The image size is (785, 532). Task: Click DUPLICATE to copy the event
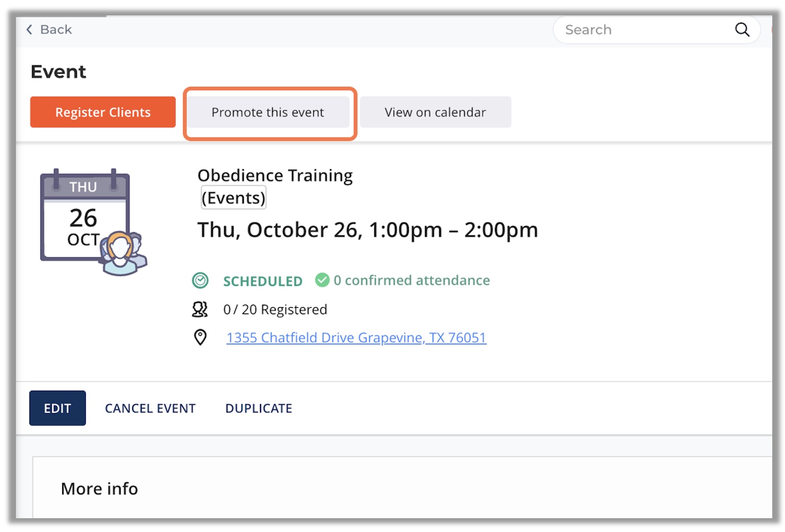(x=259, y=408)
